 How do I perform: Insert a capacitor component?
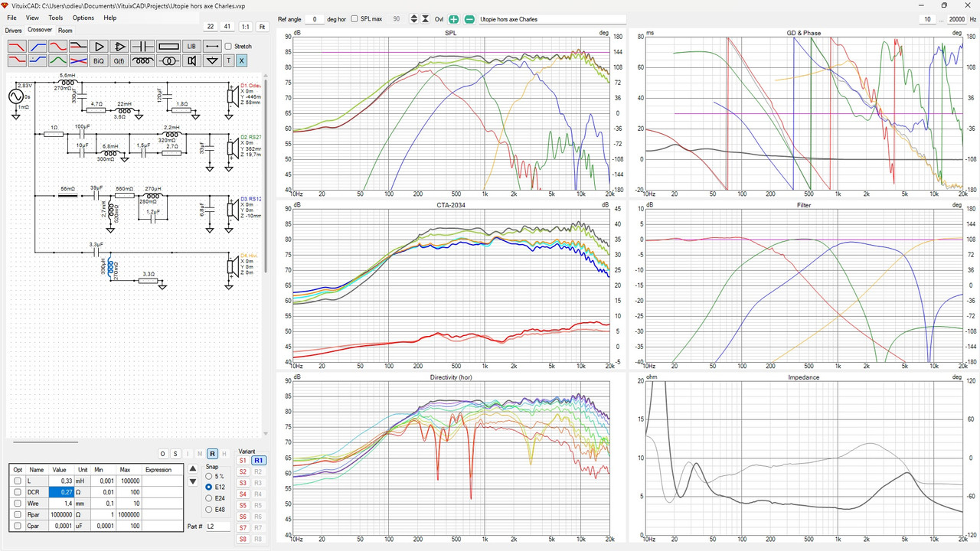[x=142, y=47]
